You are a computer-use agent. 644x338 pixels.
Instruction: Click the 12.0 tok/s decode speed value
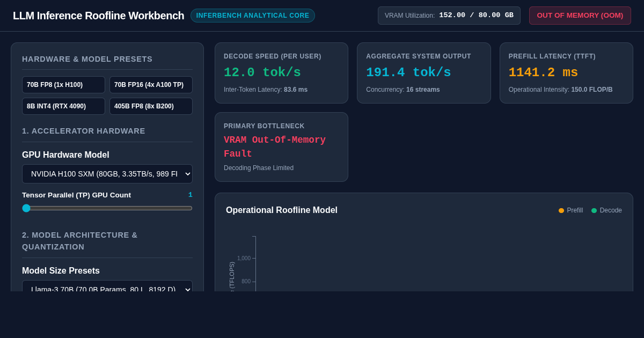click(x=262, y=72)
